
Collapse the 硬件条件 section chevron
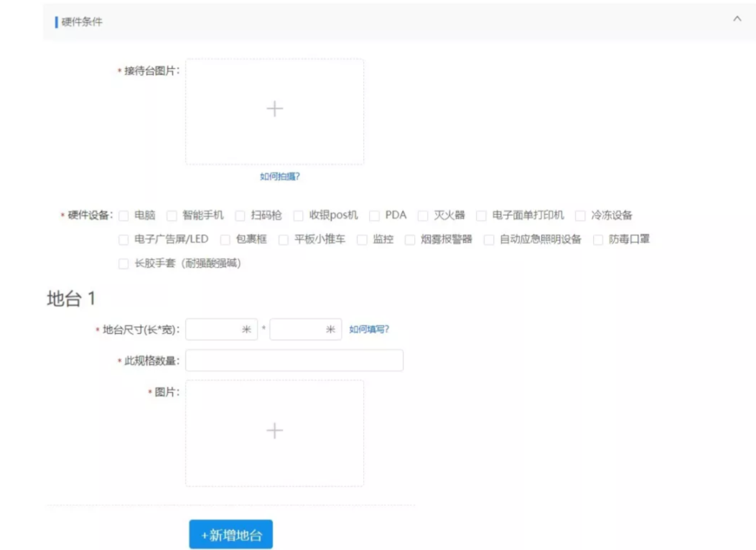pos(737,20)
